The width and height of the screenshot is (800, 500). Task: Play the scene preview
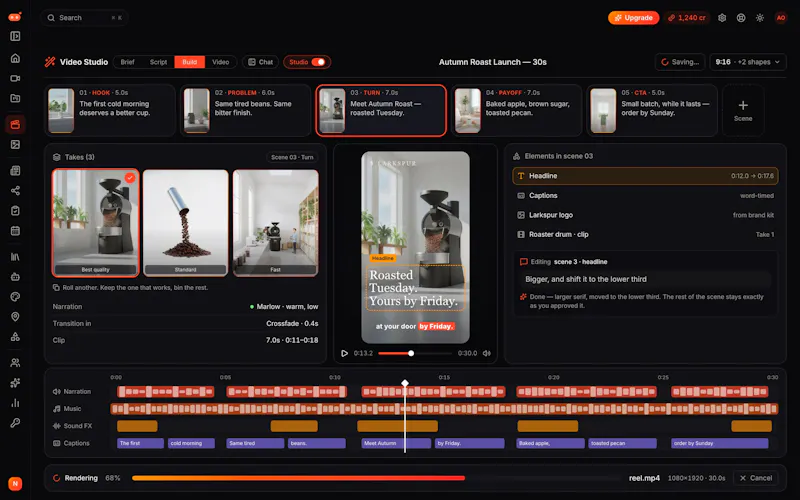tap(344, 353)
